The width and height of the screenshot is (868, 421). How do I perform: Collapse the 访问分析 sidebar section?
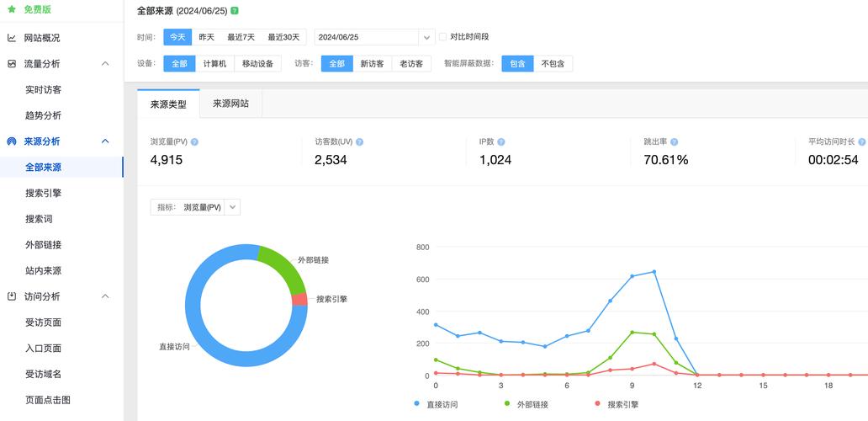pyautogui.click(x=105, y=296)
